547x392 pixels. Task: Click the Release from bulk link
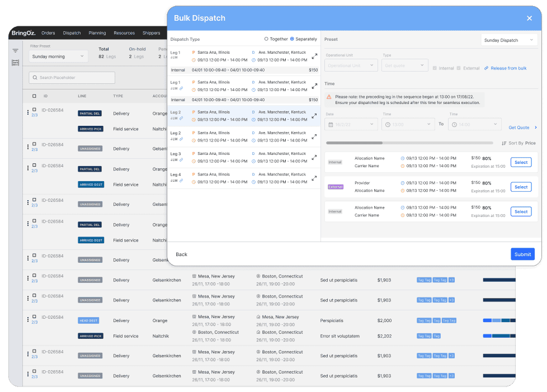[508, 68]
